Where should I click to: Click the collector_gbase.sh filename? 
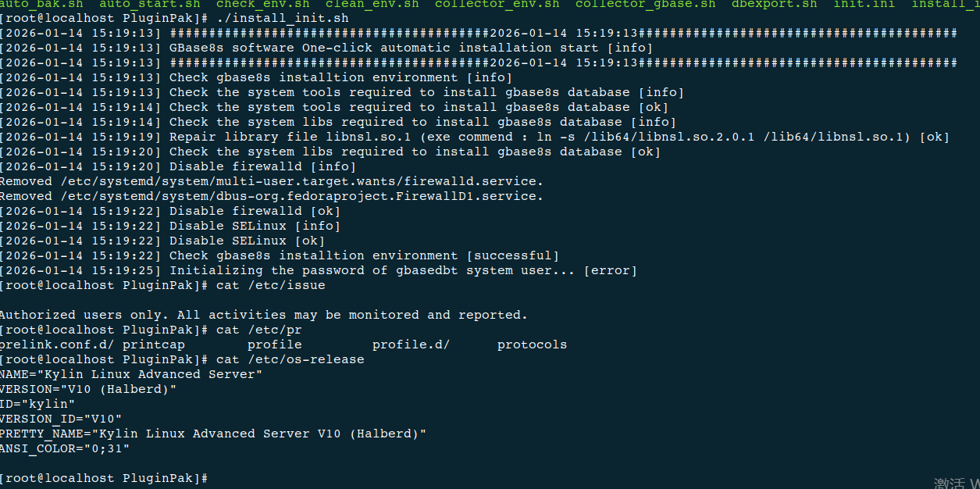pyautogui.click(x=645, y=4)
